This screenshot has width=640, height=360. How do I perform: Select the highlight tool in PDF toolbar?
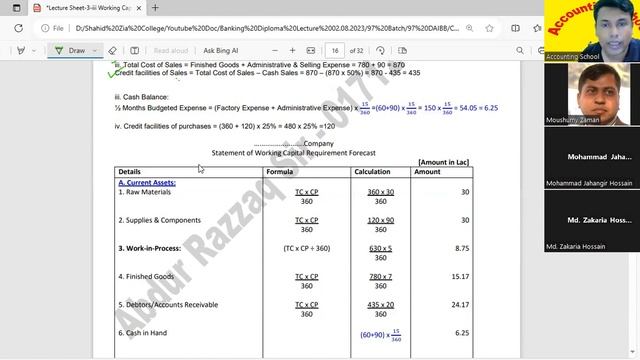pyautogui.click(x=21, y=51)
